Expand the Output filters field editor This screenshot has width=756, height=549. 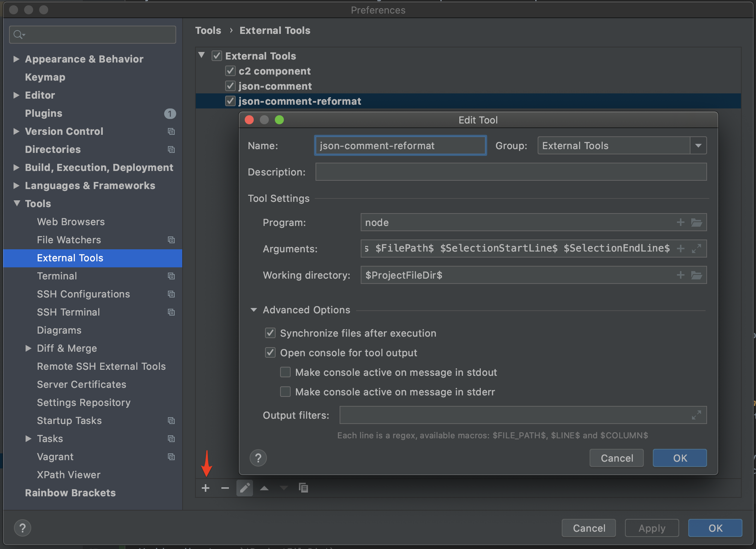697,415
